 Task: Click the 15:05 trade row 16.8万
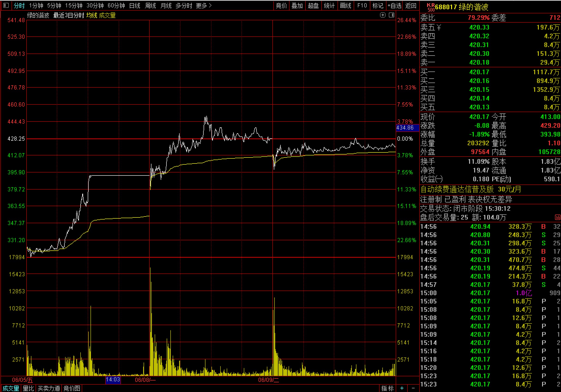(x=490, y=301)
